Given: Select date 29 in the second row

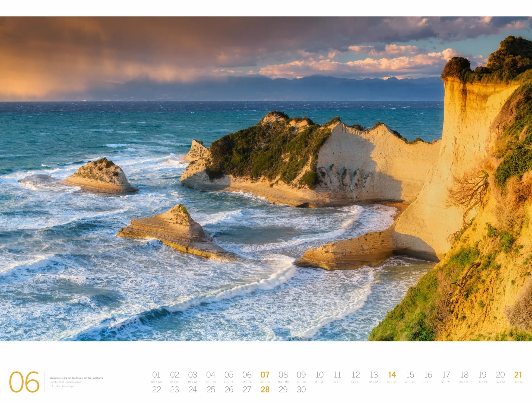Looking at the screenshot, I should pyautogui.click(x=283, y=389).
